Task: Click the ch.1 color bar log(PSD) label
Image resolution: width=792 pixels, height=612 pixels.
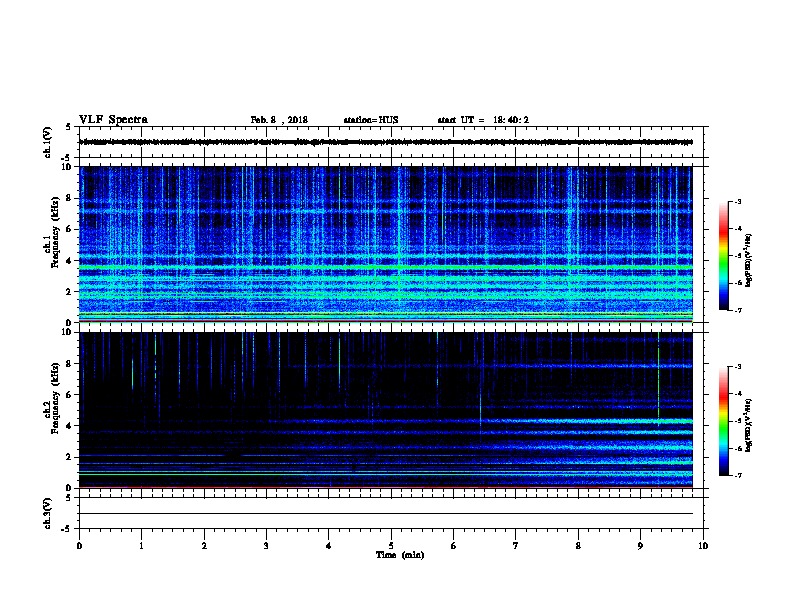Action: [x=748, y=261]
